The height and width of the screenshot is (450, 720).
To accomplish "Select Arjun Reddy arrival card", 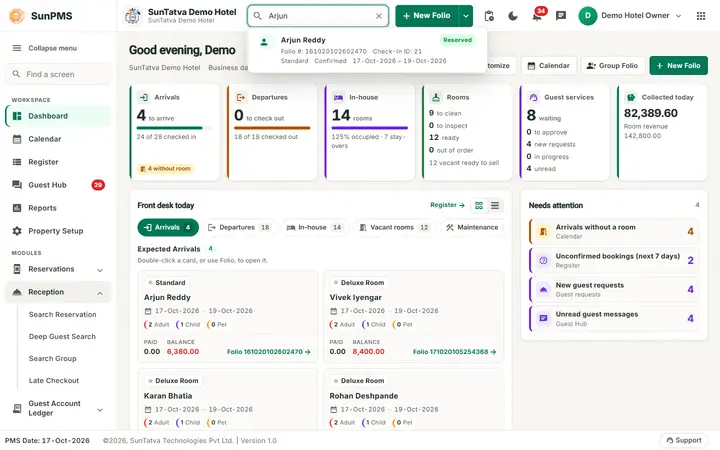I will 227,317.
